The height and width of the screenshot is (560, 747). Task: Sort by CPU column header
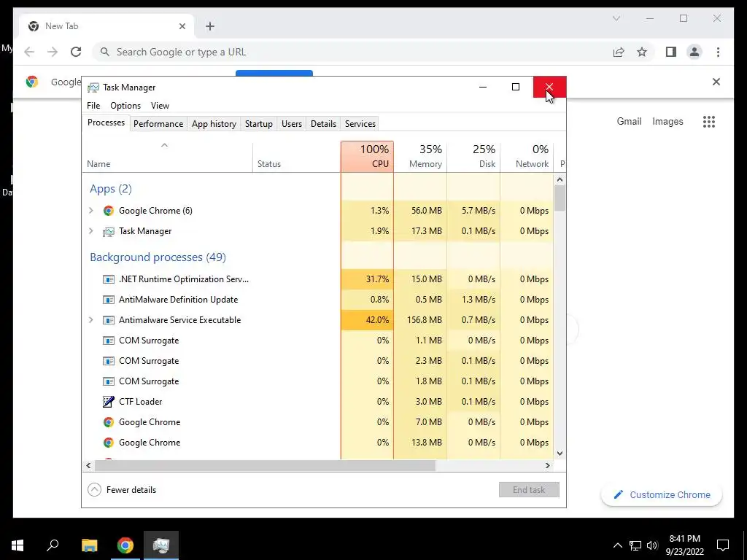click(x=368, y=157)
